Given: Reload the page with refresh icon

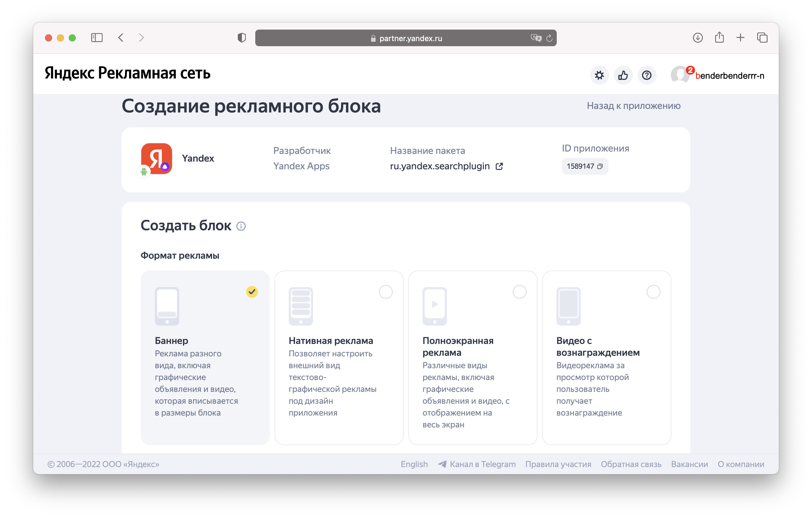Looking at the screenshot, I should point(549,38).
